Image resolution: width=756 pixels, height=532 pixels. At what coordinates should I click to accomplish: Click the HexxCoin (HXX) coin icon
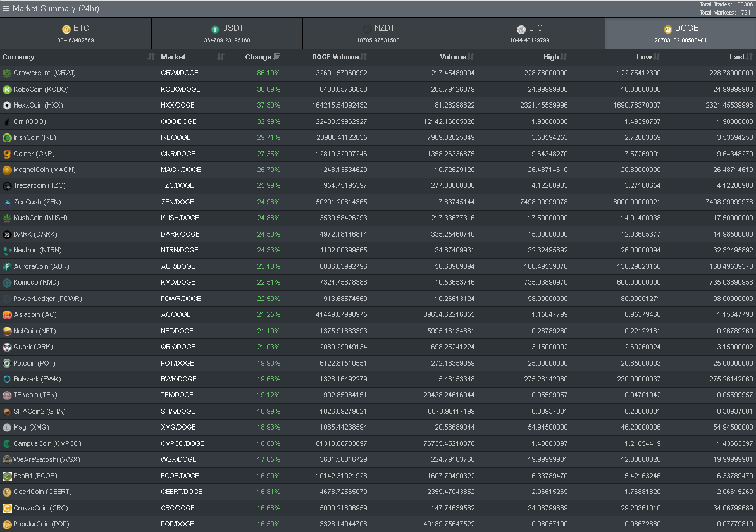pos(7,106)
